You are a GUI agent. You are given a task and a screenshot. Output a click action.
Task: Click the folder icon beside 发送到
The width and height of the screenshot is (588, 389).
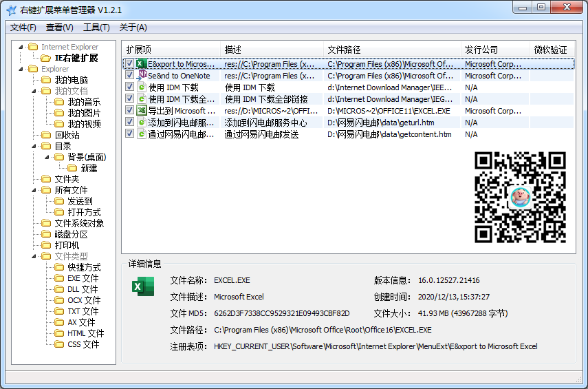(59, 201)
